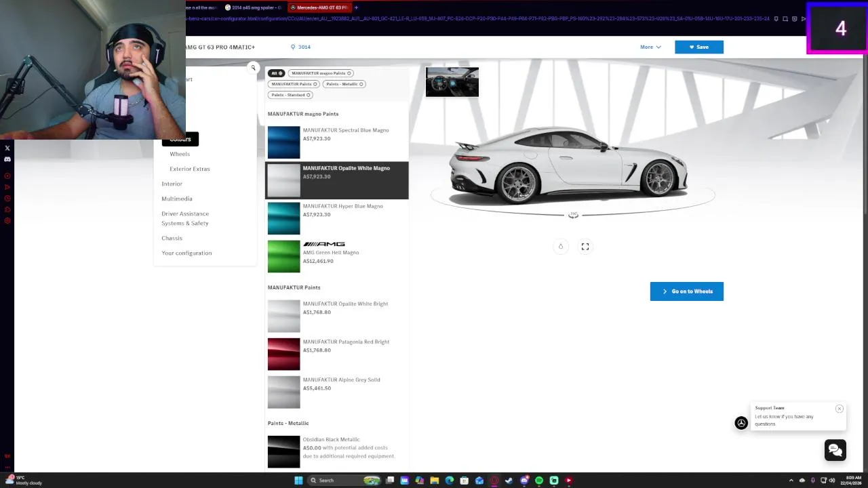Click the browser address bar URL
Screen dimensions: 868x488
click(478, 18)
